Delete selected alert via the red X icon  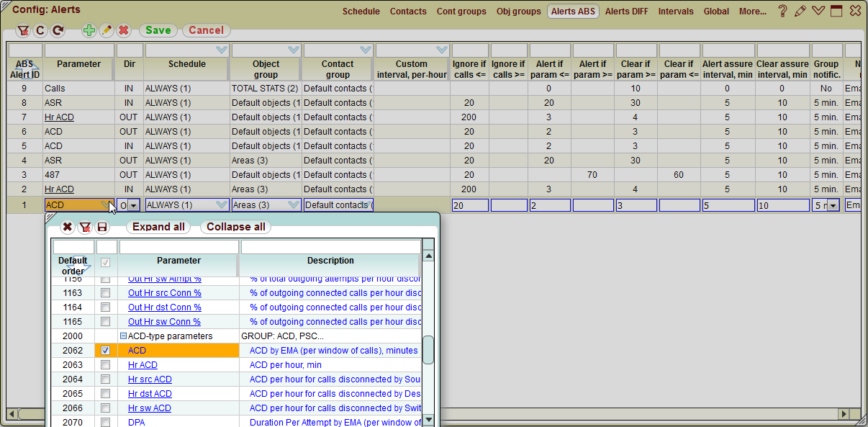pyautogui.click(x=122, y=31)
